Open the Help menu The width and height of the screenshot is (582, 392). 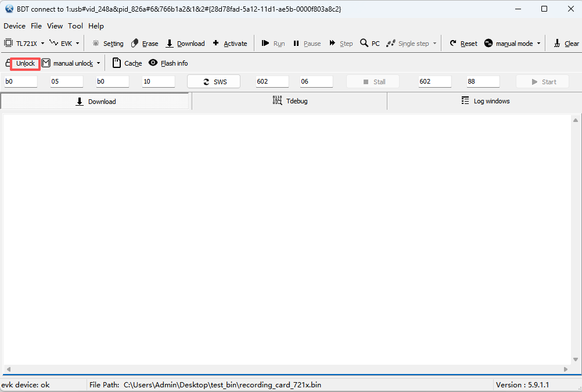point(96,26)
